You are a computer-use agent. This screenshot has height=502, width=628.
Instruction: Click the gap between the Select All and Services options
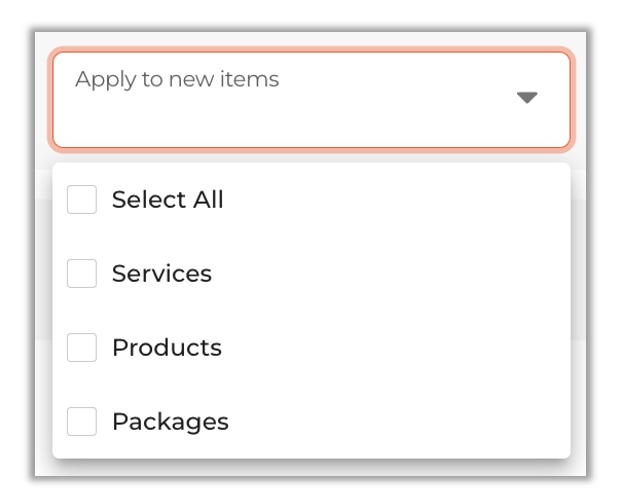pos(312,236)
